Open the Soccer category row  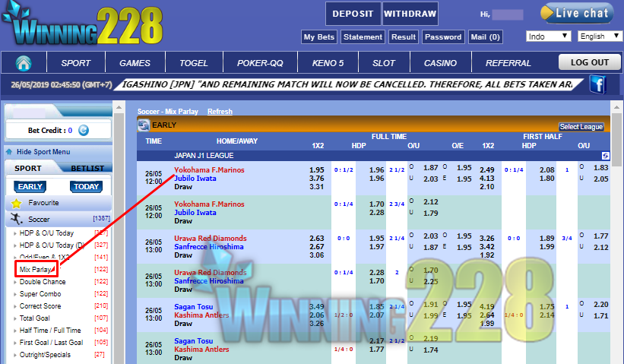59,219
